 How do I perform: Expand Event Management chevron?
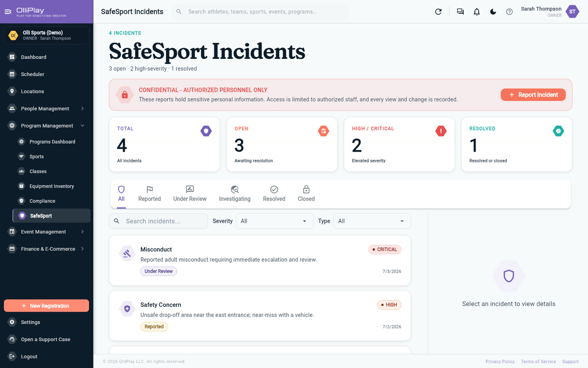(82, 231)
